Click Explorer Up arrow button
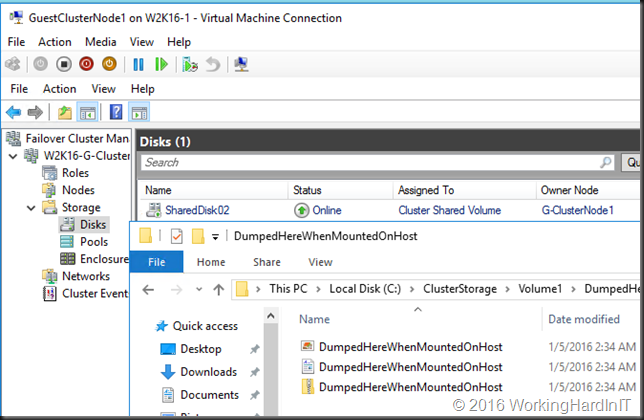Image resolution: width=644 pixels, height=420 pixels. 219,290
